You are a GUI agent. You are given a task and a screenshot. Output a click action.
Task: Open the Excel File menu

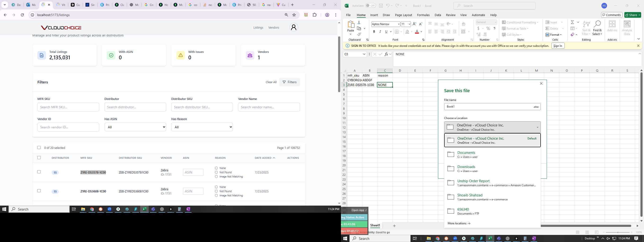348,15
